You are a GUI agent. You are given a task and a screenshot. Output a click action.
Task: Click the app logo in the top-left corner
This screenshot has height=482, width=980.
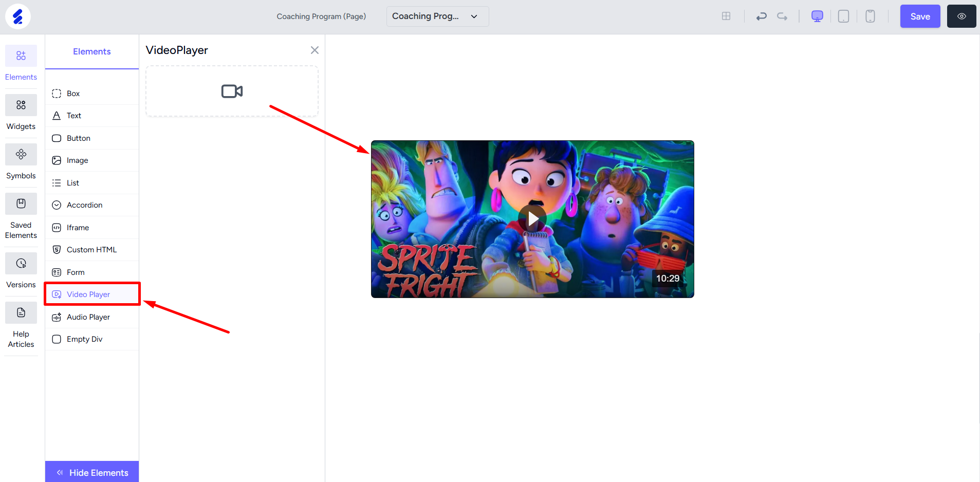click(18, 16)
